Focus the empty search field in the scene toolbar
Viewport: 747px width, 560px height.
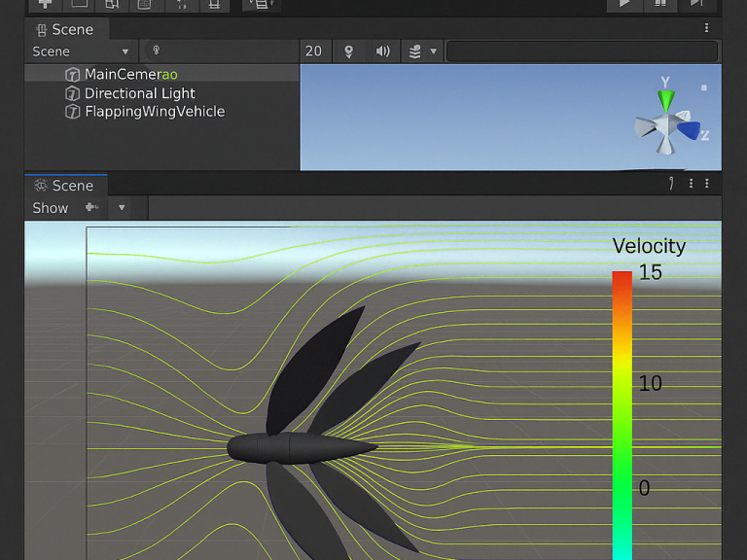[x=582, y=52]
